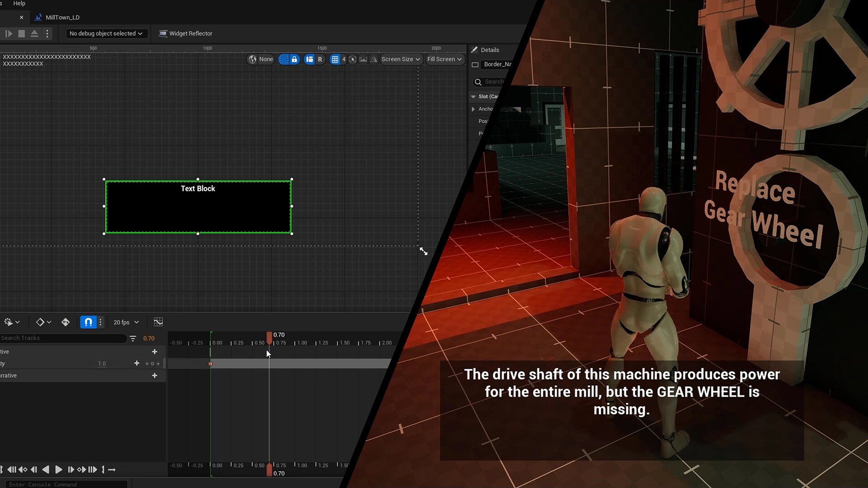Toggle timeline snapping magnet

(88, 322)
